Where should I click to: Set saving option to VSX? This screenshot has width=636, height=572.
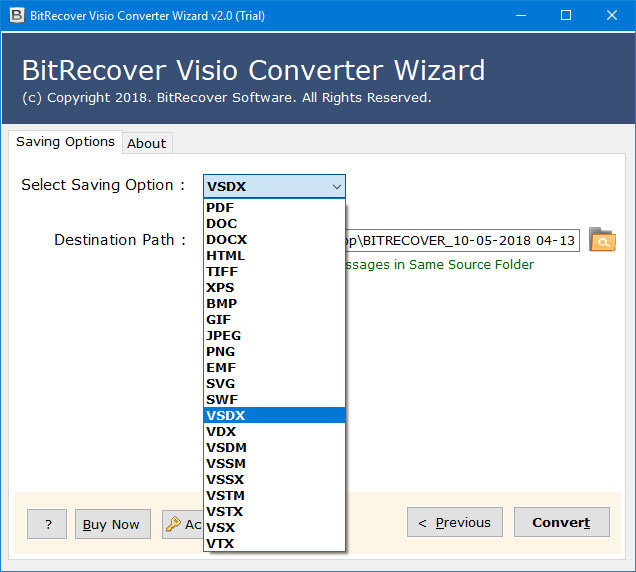point(274,528)
